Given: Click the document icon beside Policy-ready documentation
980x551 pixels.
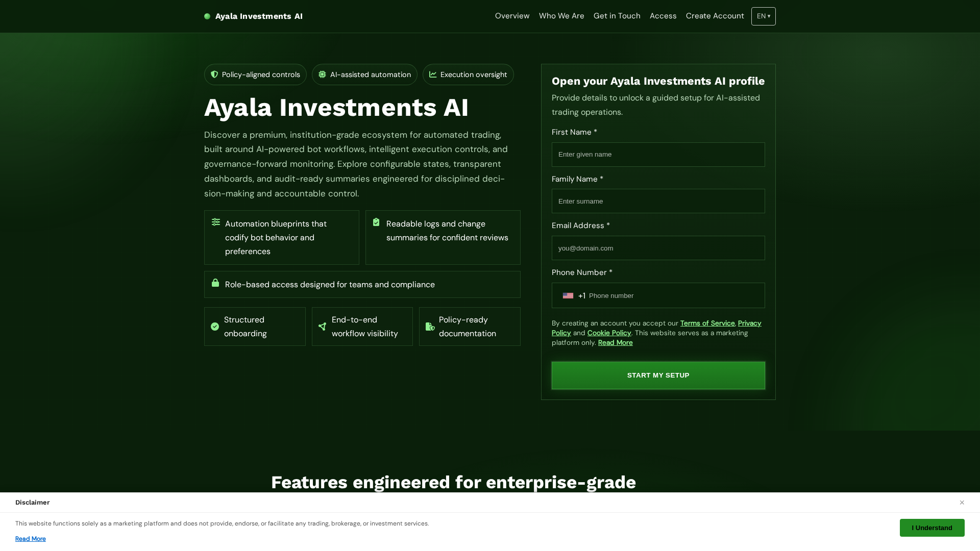Looking at the screenshot, I should coord(430,327).
